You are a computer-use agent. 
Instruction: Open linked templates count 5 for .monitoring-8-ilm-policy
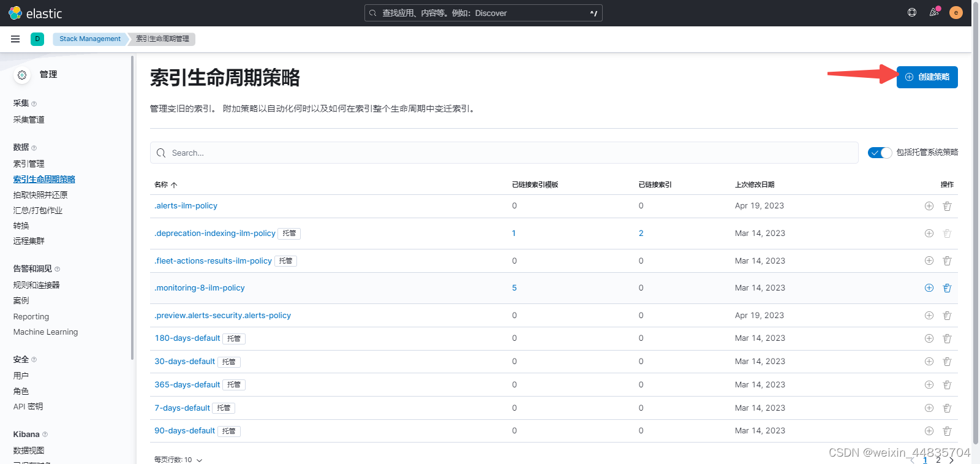pos(514,288)
